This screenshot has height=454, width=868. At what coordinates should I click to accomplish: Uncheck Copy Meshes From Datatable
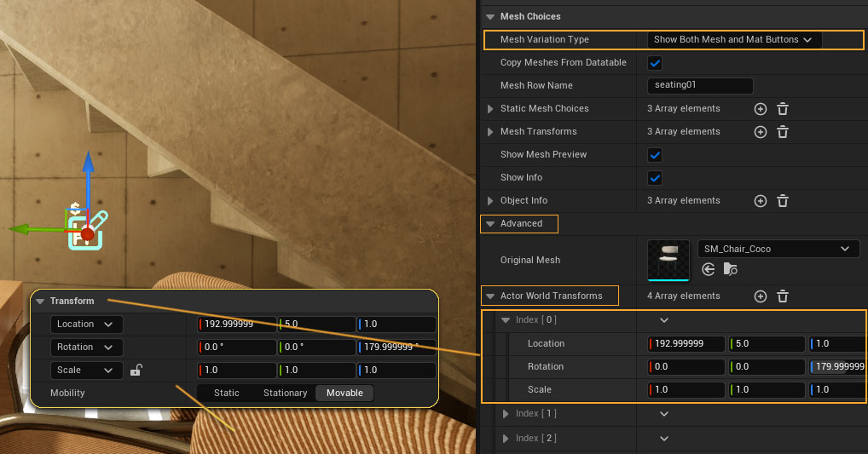[x=655, y=63]
